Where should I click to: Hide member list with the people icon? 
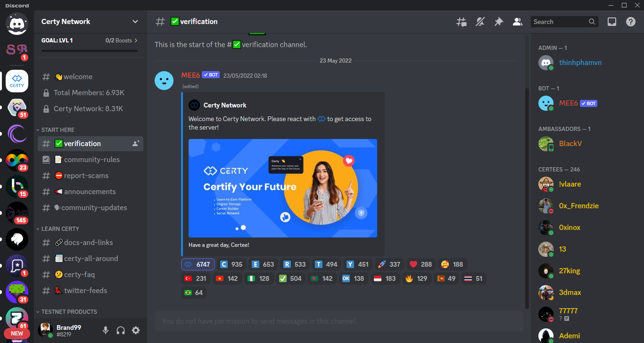[x=517, y=22]
